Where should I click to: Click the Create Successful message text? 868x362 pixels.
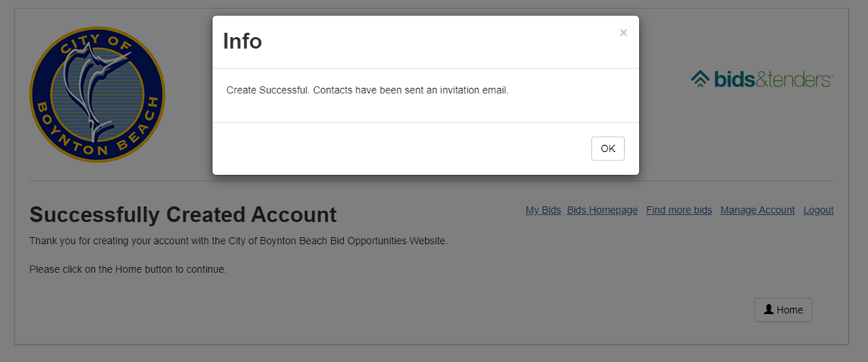click(x=367, y=90)
